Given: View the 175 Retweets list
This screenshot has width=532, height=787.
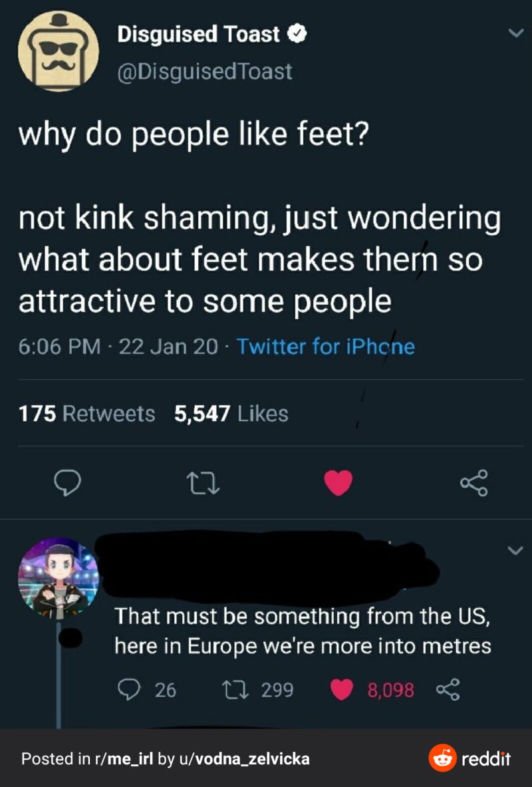Looking at the screenshot, I should (x=86, y=414).
